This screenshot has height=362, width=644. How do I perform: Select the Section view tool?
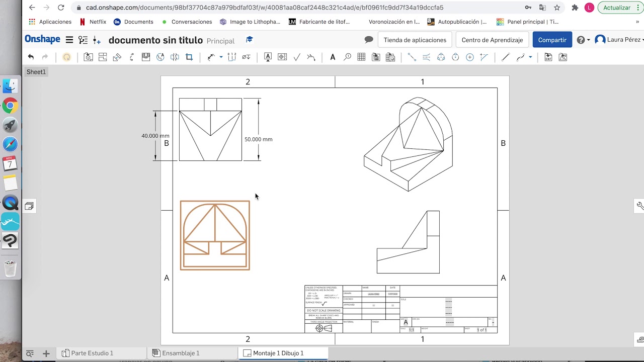click(x=132, y=57)
